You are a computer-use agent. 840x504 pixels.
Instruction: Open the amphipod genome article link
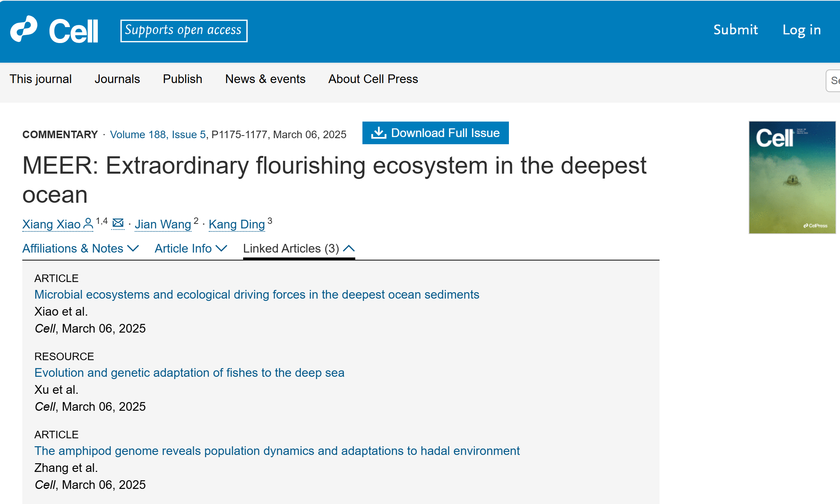point(277,451)
